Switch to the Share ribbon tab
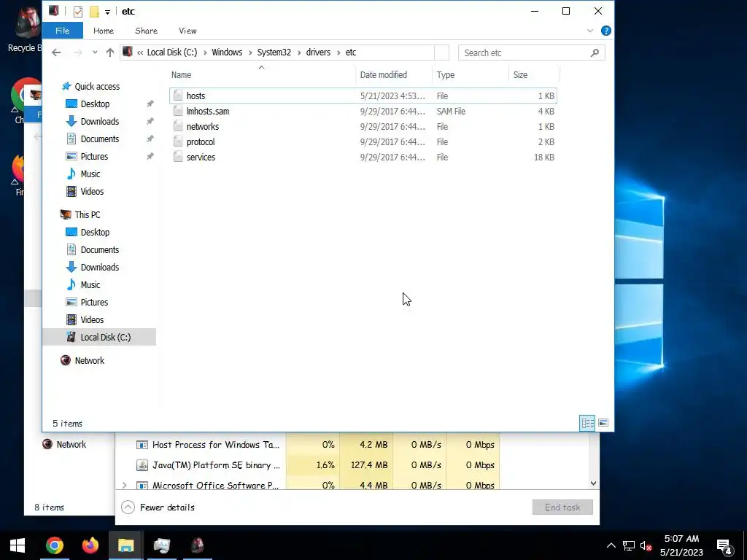Image resolution: width=747 pixels, height=560 pixels. click(146, 31)
